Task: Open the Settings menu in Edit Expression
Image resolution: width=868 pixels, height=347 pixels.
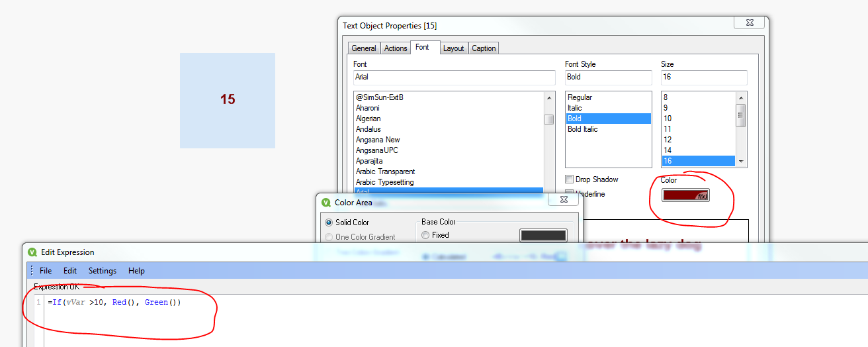Action: tap(103, 271)
